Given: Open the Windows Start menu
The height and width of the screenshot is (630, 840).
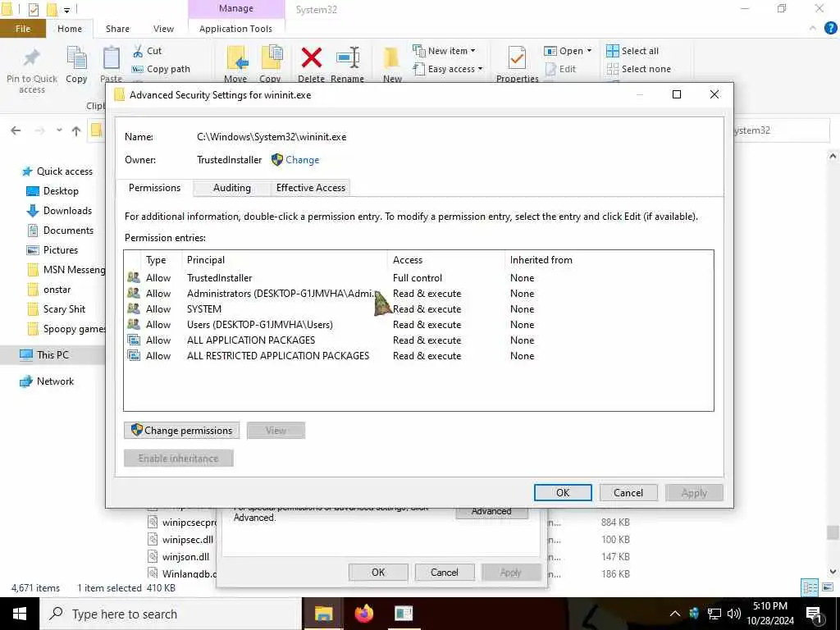Looking at the screenshot, I should pos(20,614).
